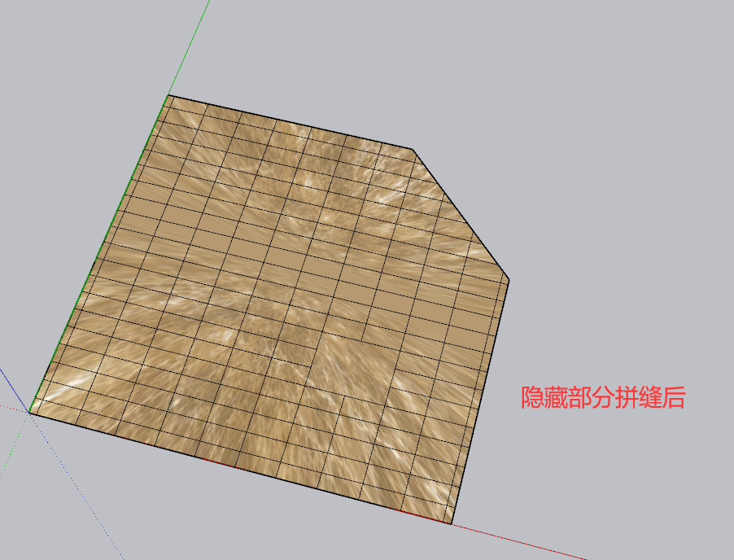Screen dimensions: 734x560
Task: Click the tile at the floor's top-left corner
Action: tap(184, 110)
